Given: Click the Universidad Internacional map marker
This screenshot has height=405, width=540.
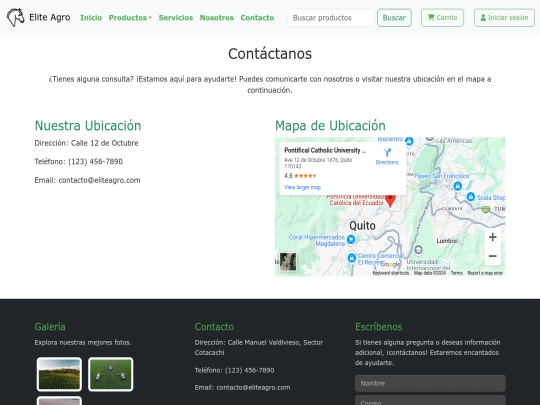Looking at the screenshot, I should pyautogui.click(x=418, y=249).
